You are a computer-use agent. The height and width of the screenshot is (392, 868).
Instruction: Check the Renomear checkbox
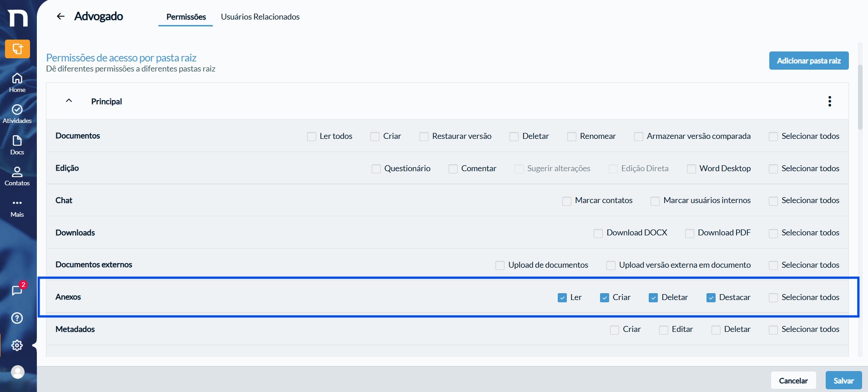[572, 137]
